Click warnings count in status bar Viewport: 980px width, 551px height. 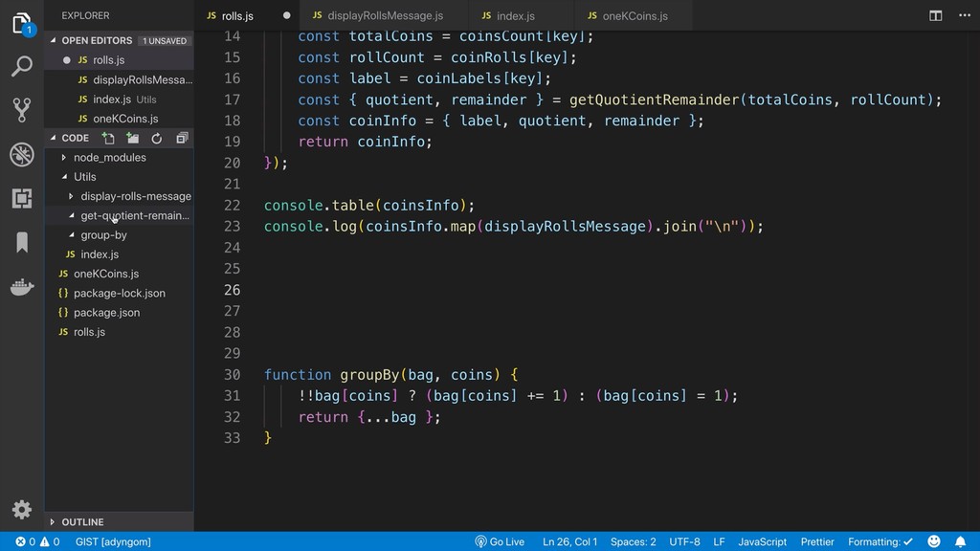click(x=50, y=541)
